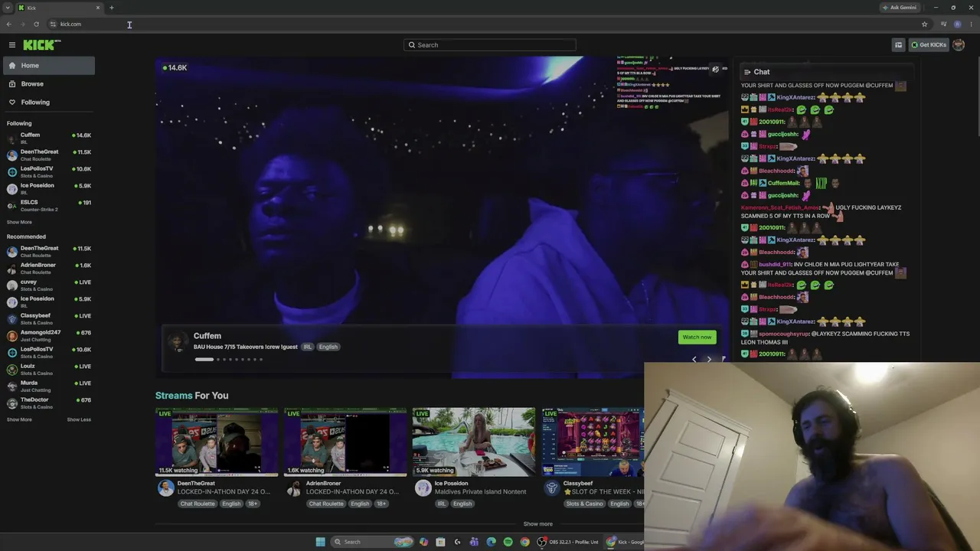Open TheDoctor channel in Recommended
Image resolution: width=980 pixels, height=551 pixels.
coord(49,403)
